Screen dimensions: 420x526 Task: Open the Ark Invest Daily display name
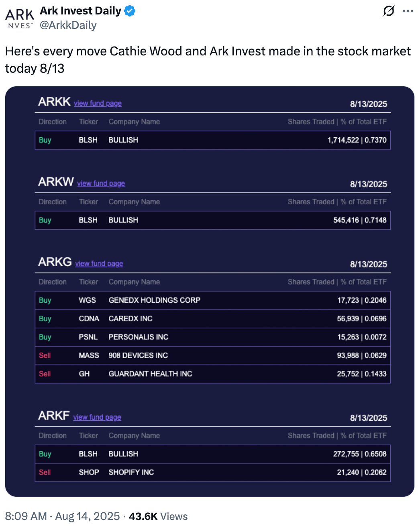tap(80, 11)
